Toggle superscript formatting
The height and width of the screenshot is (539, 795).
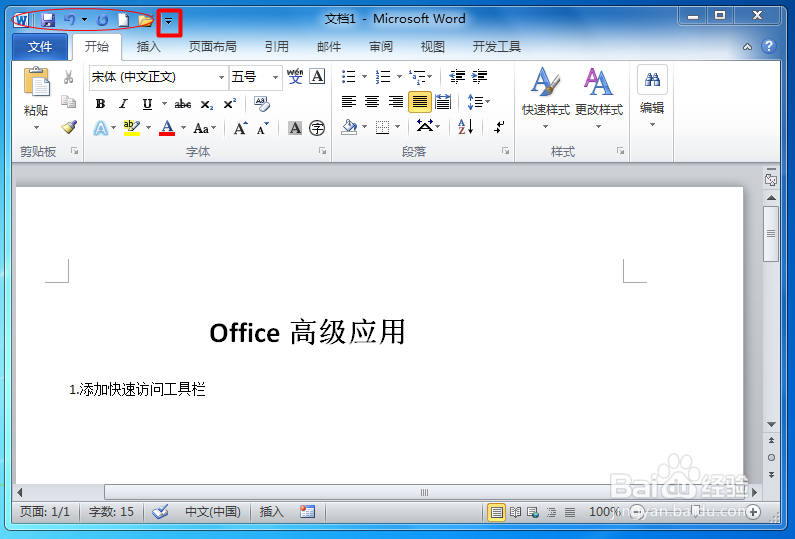(230, 104)
